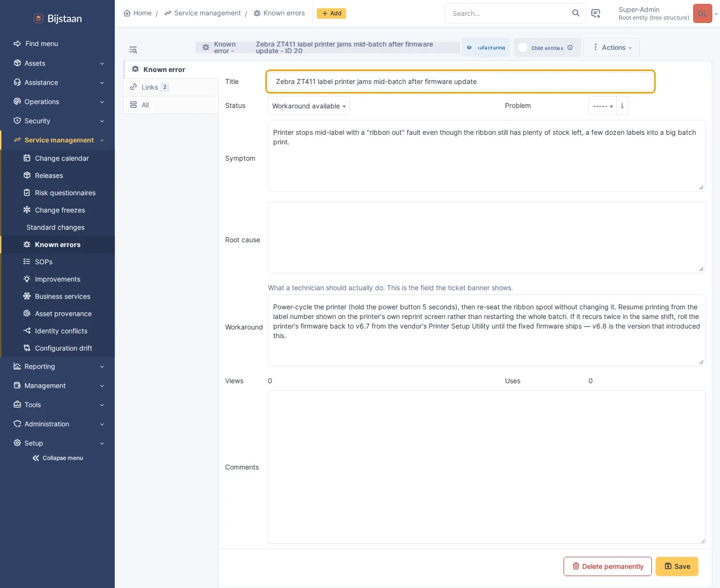Toggle the Child entities switch
720x588 pixels.
pos(523,47)
